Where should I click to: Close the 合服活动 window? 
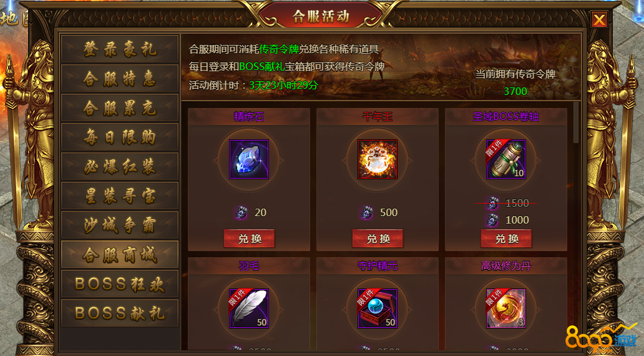tap(599, 19)
